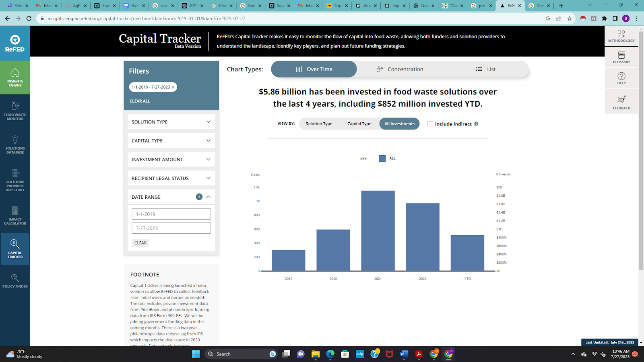
Task: Switch to the List chart type
Action: coord(485,69)
